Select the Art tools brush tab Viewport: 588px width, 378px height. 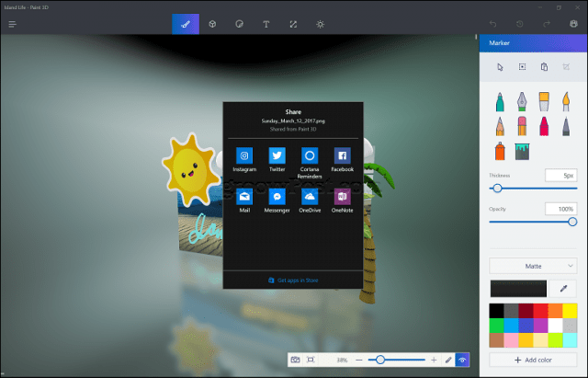point(186,25)
